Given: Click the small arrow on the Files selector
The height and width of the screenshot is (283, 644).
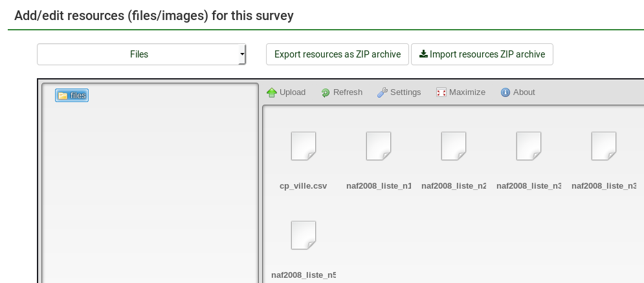Looking at the screenshot, I should click(x=242, y=54).
